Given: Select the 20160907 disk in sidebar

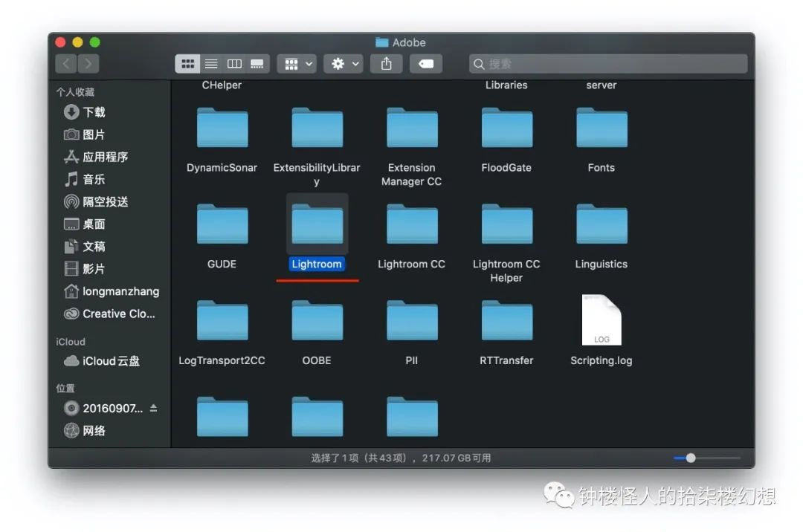Looking at the screenshot, I should pos(103,408).
